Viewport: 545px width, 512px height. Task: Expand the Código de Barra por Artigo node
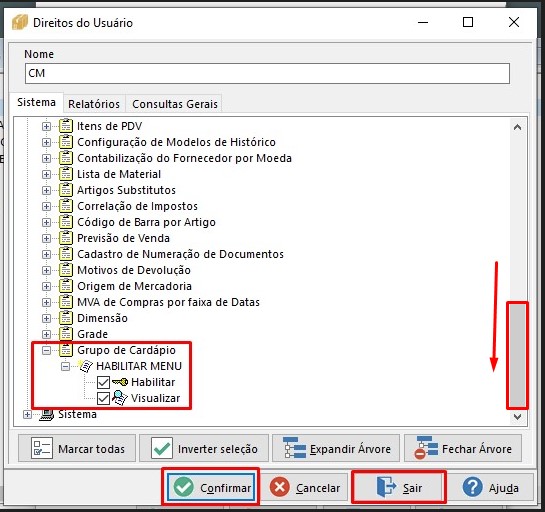46,222
